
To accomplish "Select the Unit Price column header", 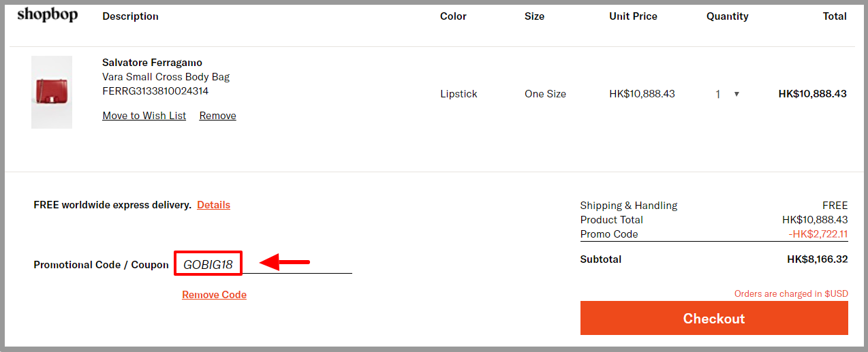I will (633, 16).
